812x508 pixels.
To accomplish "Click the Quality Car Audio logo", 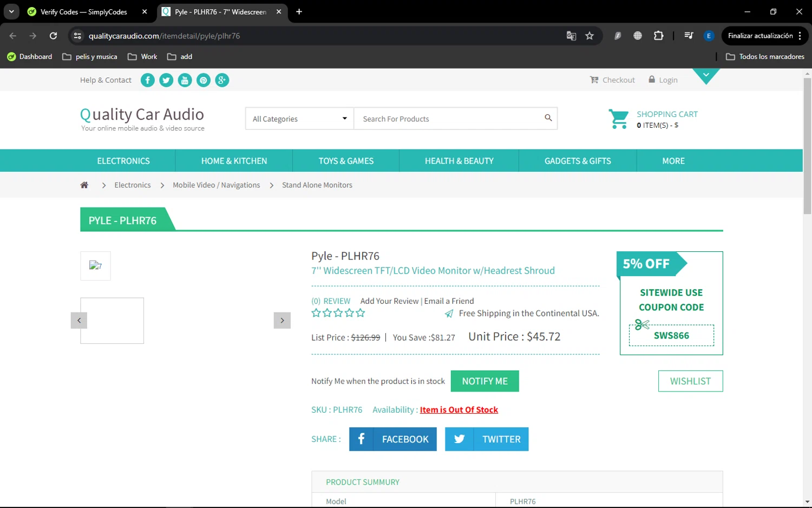I will click(x=142, y=119).
